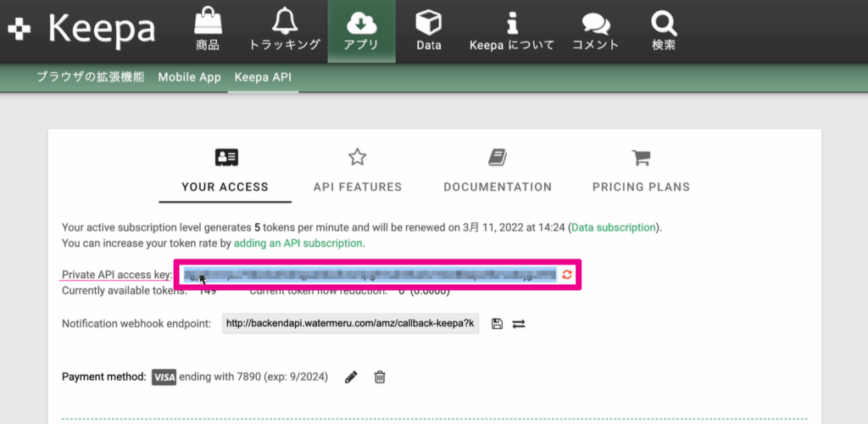The height and width of the screenshot is (424, 868).
Task: Delete the payment method with trash icon
Action: (x=381, y=377)
